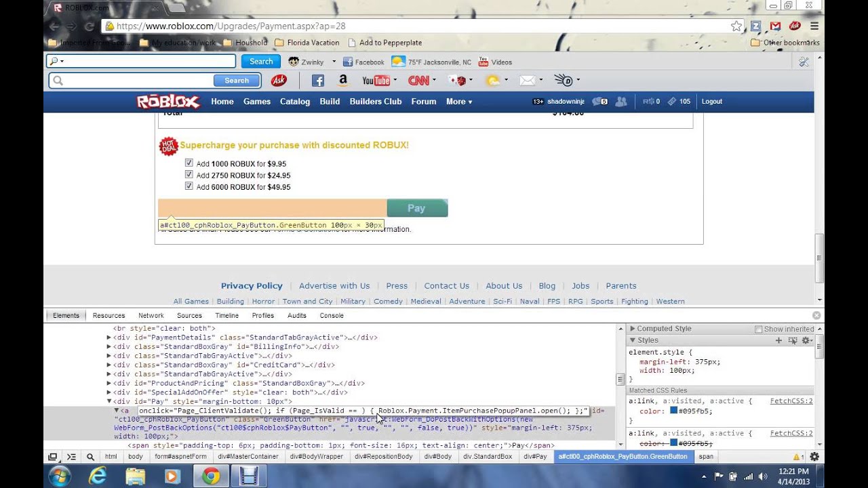Screen dimensions: 868x488
Task: Open Facebook icon in the Ask toolbar
Action: 317,81
